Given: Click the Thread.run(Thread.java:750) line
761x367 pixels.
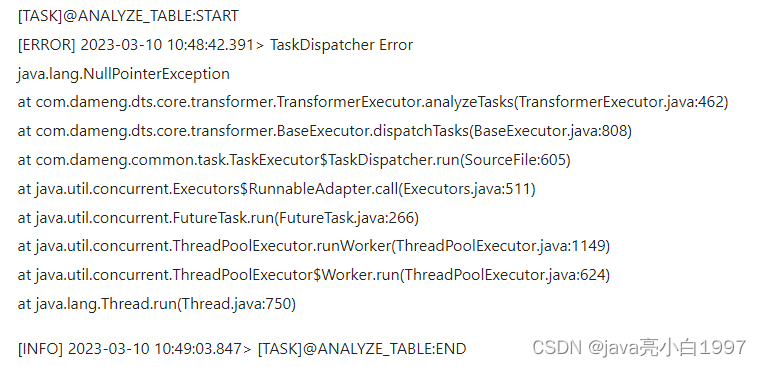Looking at the screenshot, I should 157,304.
